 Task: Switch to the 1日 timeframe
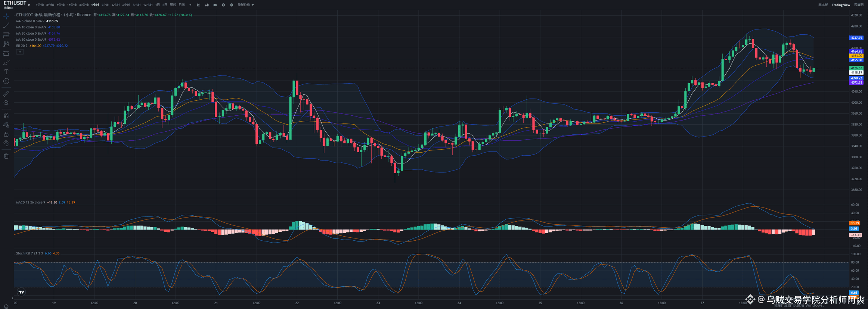click(x=158, y=5)
